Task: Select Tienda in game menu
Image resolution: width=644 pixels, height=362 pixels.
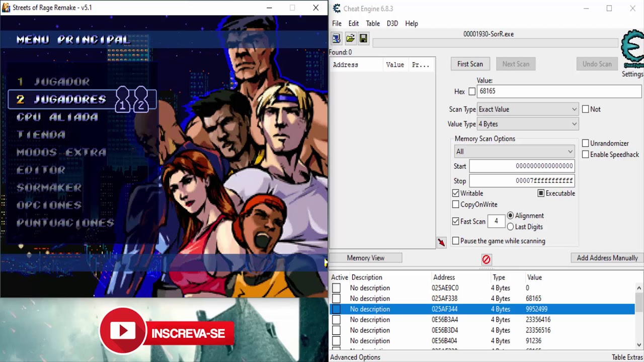Action: click(41, 135)
